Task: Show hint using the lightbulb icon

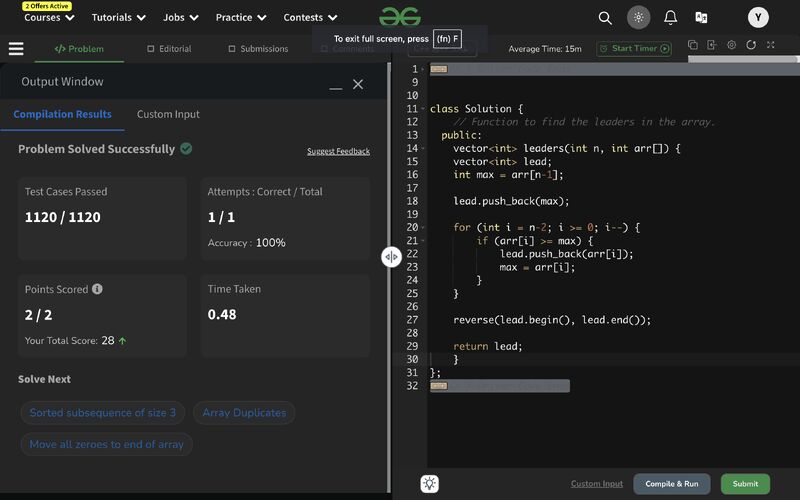Action: [430, 484]
